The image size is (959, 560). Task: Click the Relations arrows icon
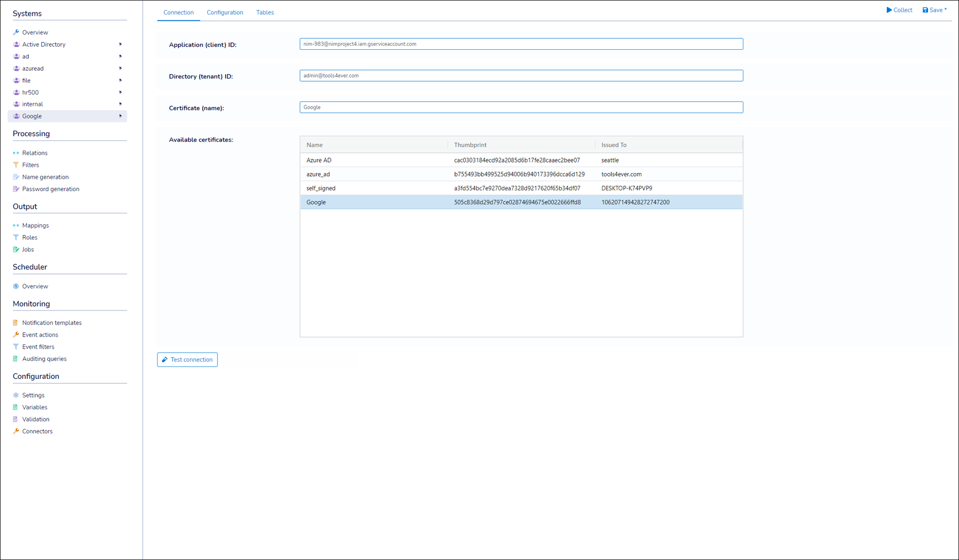[x=16, y=153]
